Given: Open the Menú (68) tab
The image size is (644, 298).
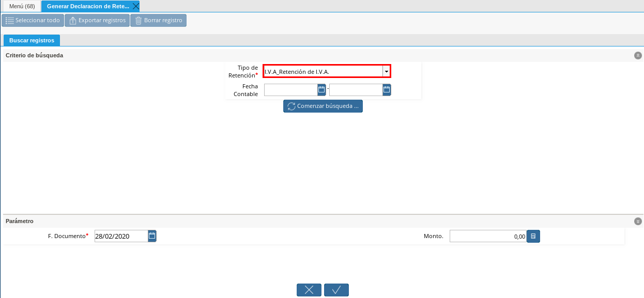Looking at the screenshot, I should [22, 6].
